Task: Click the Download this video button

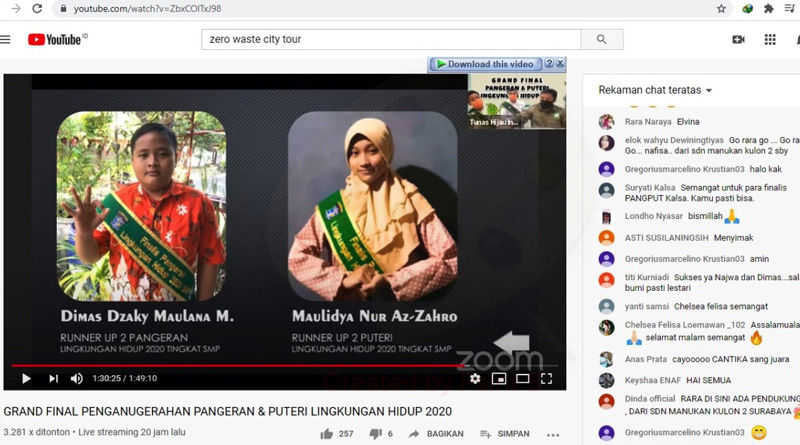Action: point(485,64)
